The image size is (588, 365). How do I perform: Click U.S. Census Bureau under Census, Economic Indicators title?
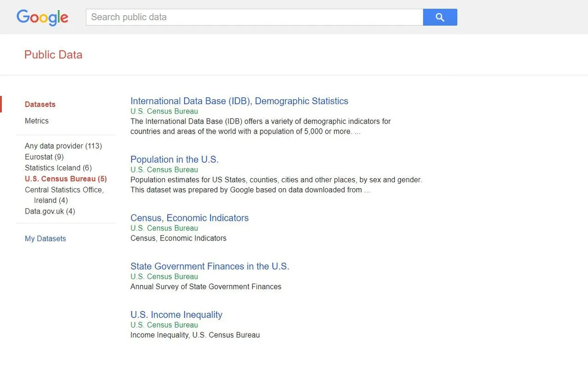click(164, 228)
